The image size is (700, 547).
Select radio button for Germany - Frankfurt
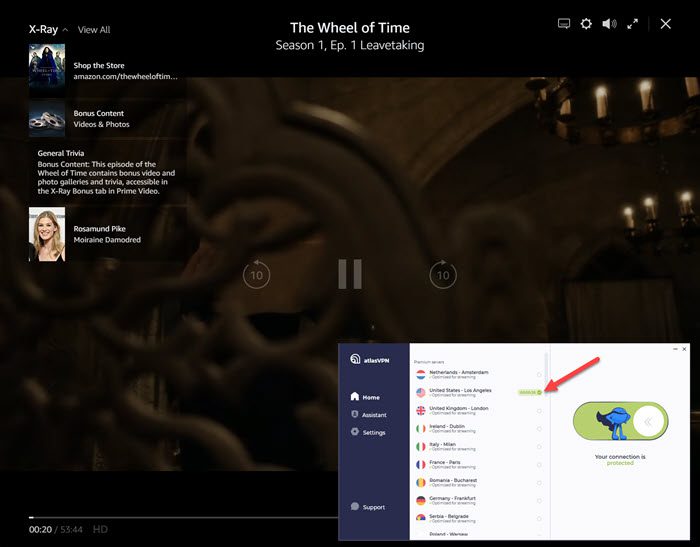539,501
